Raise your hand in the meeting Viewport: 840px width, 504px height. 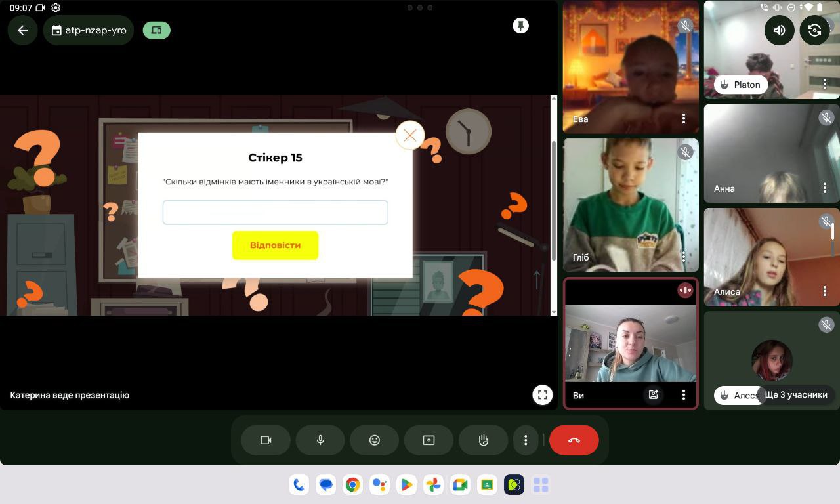484,440
